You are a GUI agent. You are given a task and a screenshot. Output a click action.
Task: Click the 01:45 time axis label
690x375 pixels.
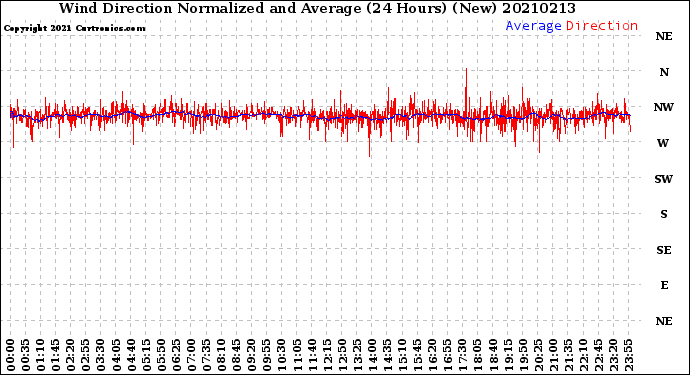pyautogui.click(x=56, y=355)
